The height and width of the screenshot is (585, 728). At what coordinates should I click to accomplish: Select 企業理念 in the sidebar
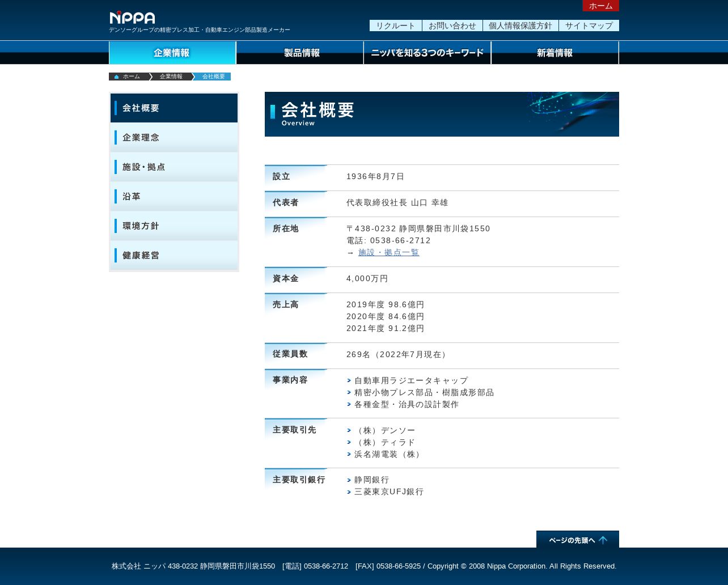coord(174,137)
